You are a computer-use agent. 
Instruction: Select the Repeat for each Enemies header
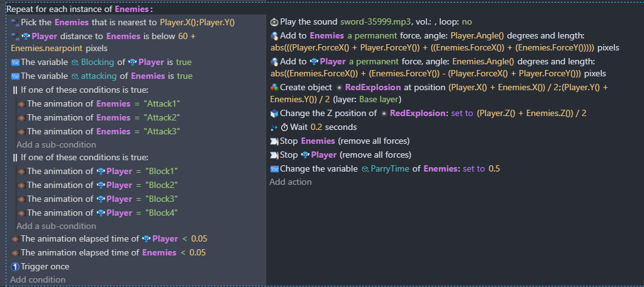tap(79, 9)
